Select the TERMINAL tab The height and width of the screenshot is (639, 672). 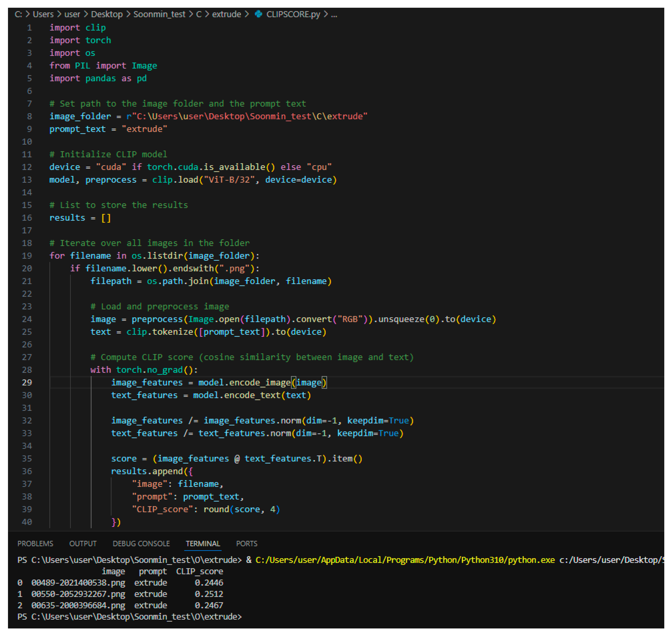click(x=203, y=543)
